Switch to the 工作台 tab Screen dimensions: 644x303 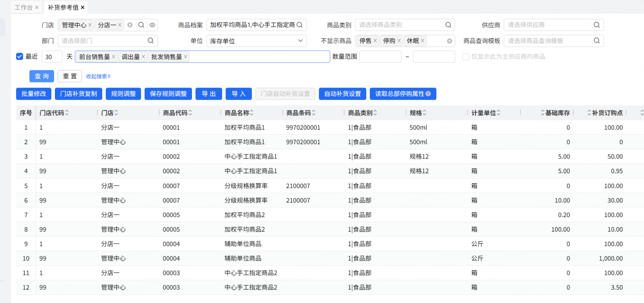point(23,7)
